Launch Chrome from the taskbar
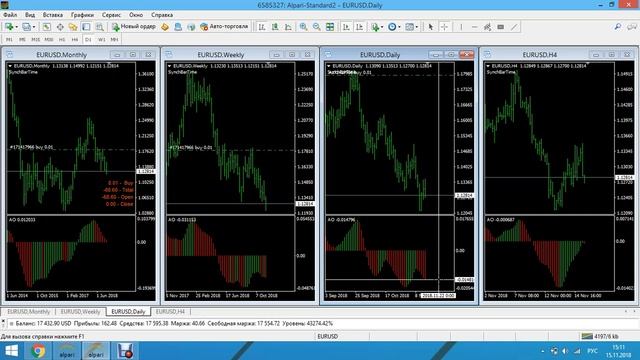640x360 pixels. (x=38, y=351)
